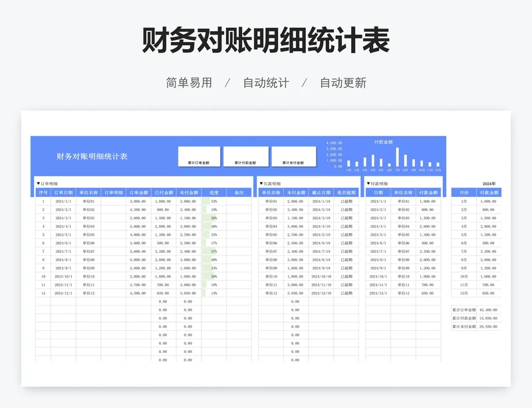This screenshot has height=408, width=532.
Task: Click the 进度 column header
Action: click(x=213, y=192)
